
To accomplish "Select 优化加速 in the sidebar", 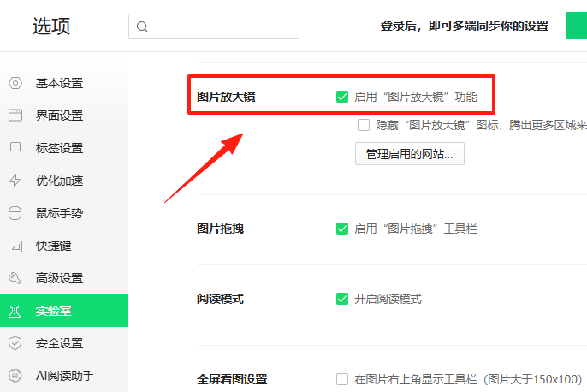I will (x=64, y=181).
